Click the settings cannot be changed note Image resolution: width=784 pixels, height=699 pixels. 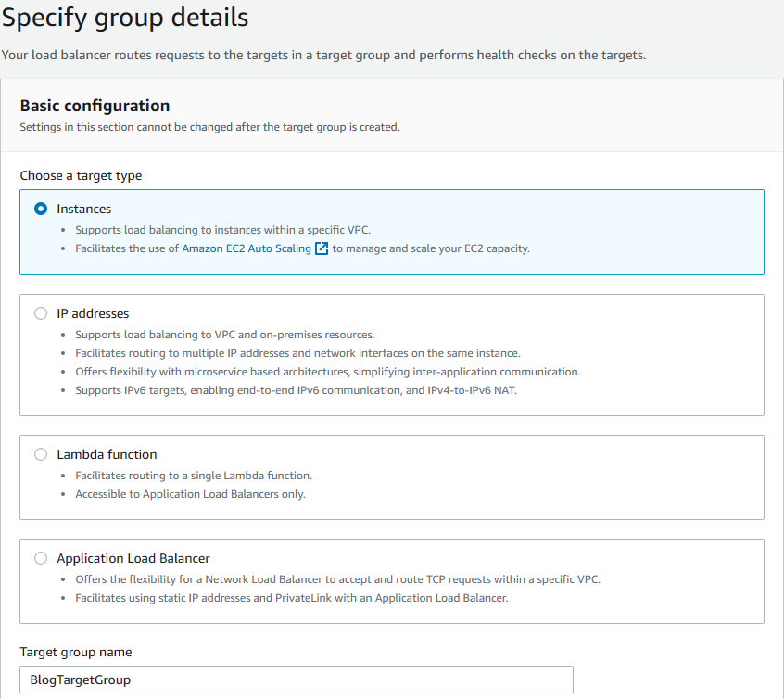(x=209, y=127)
